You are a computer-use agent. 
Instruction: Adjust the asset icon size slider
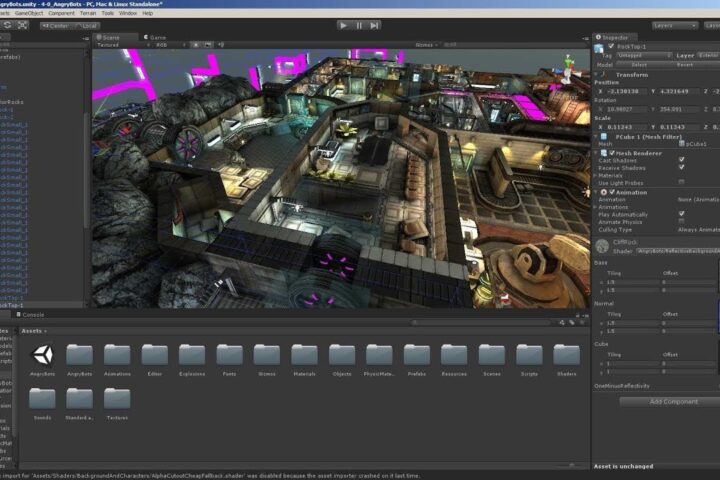tap(482, 322)
